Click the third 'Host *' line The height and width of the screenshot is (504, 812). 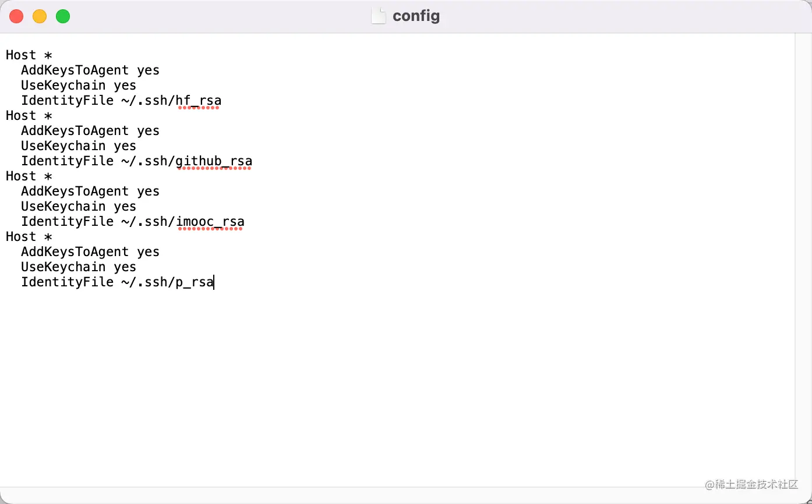pyautogui.click(x=29, y=176)
